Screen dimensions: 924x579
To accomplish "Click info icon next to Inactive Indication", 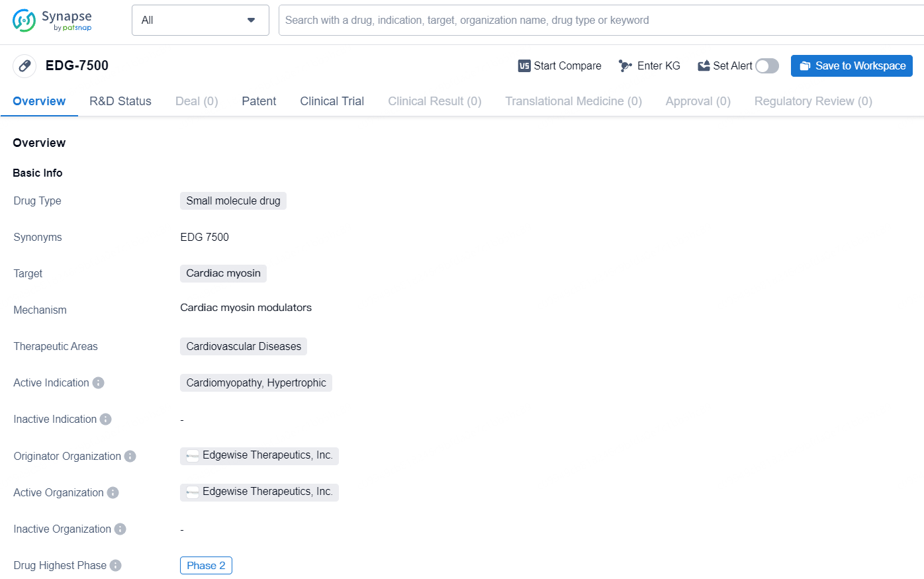I will click(x=106, y=419).
